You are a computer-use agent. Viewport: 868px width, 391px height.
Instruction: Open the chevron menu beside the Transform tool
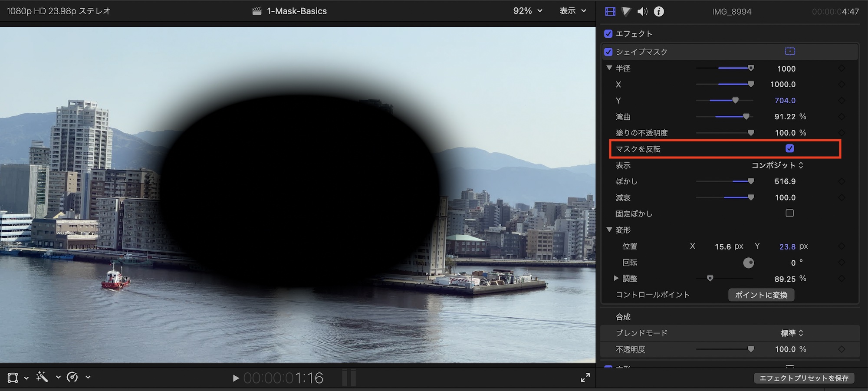(26, 378)
